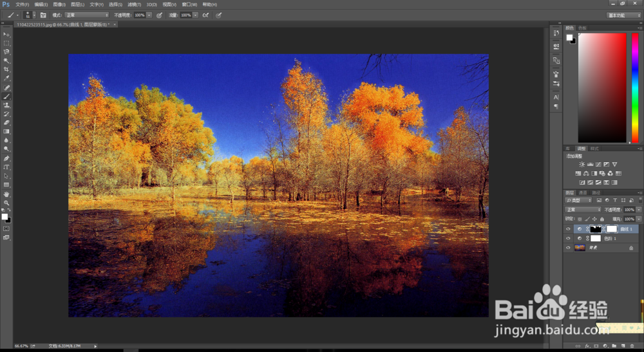Add a Curves adjustment from panel

coord(598,165)
